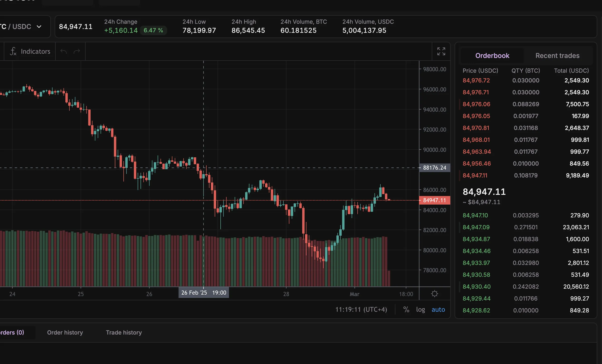This screenshot has height=364, width=602.
Task: Click the 88176.24 crosshair price label
Action: 434,168
